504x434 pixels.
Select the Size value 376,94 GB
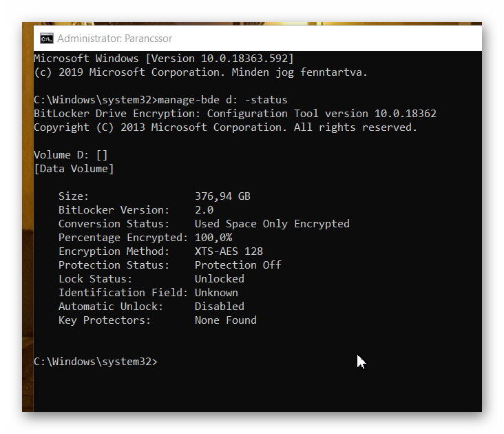tap(222, 196)
